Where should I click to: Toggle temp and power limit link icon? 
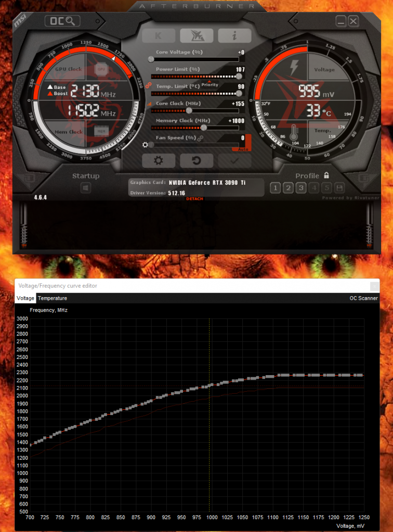point(148,86)
